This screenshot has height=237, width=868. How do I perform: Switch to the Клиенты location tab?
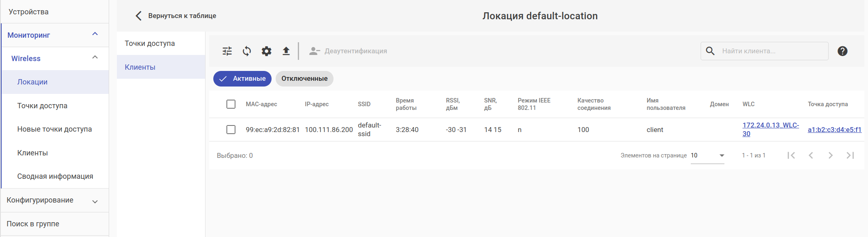click(161, 67)
